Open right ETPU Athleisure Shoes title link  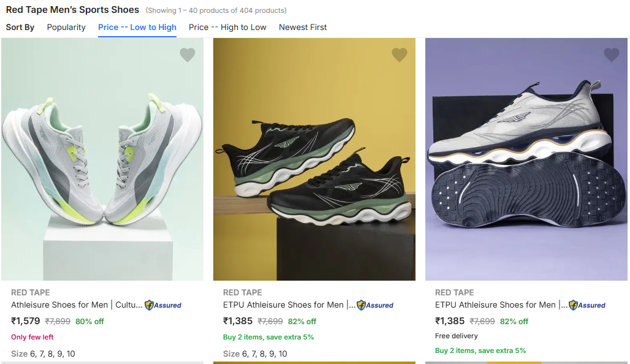[x=501, y=305]
